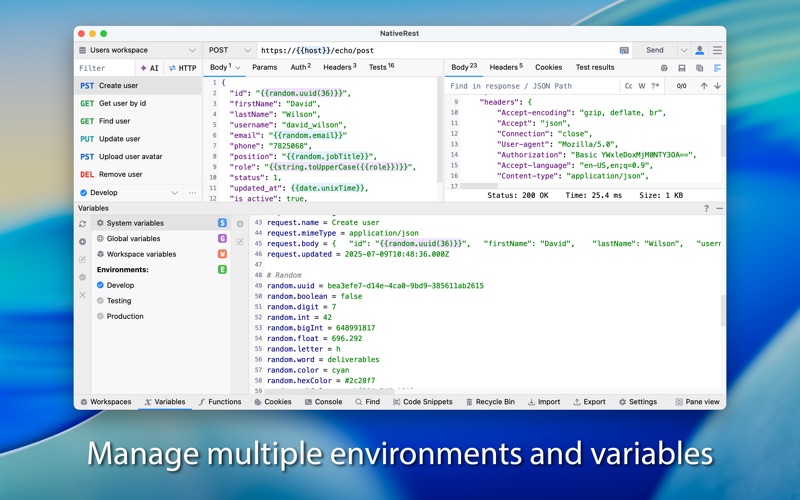
Task: Open Functions panel in bottom toolbar
Action: (220, 402)
